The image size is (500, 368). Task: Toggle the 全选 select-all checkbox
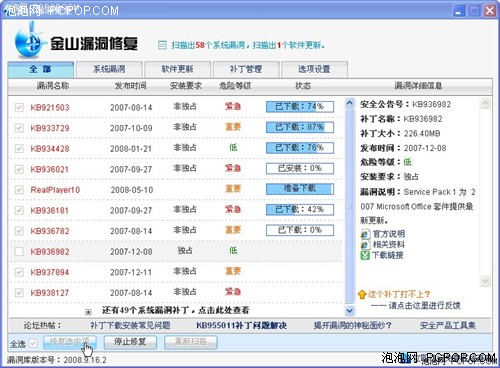click(33, 343)
